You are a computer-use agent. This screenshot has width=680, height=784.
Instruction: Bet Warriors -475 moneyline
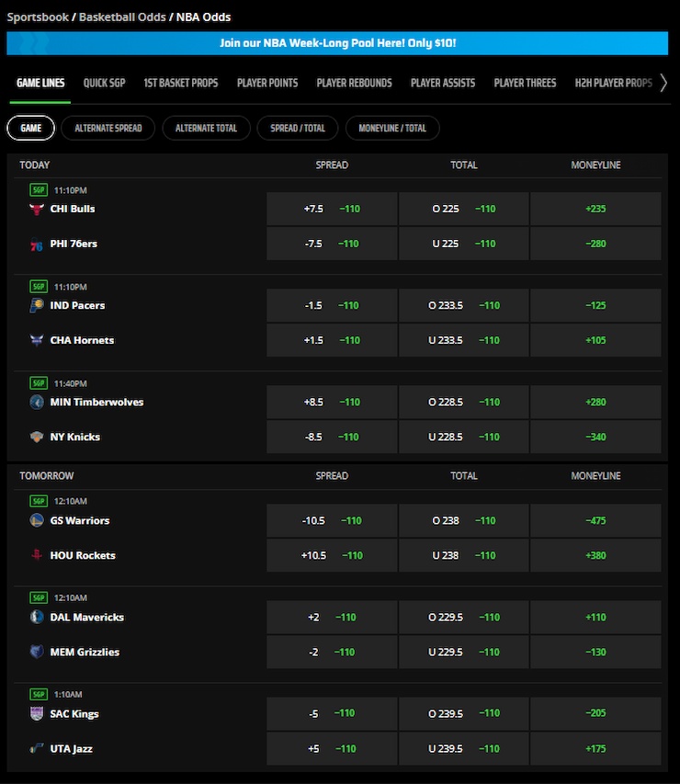(595, 520)
